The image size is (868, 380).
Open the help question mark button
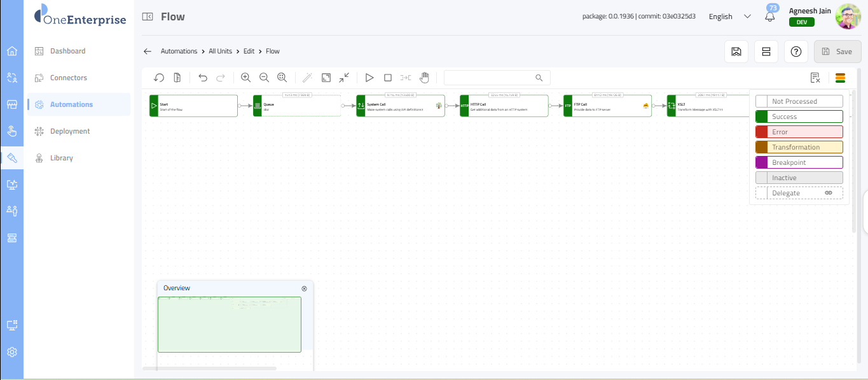(x=796, y=52)
